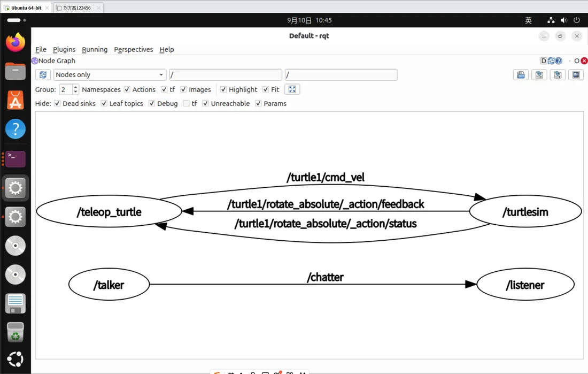This screenshot has width=588, height=374.
Task: Open the Perspectives menu
Action: [x=134, y=50]
